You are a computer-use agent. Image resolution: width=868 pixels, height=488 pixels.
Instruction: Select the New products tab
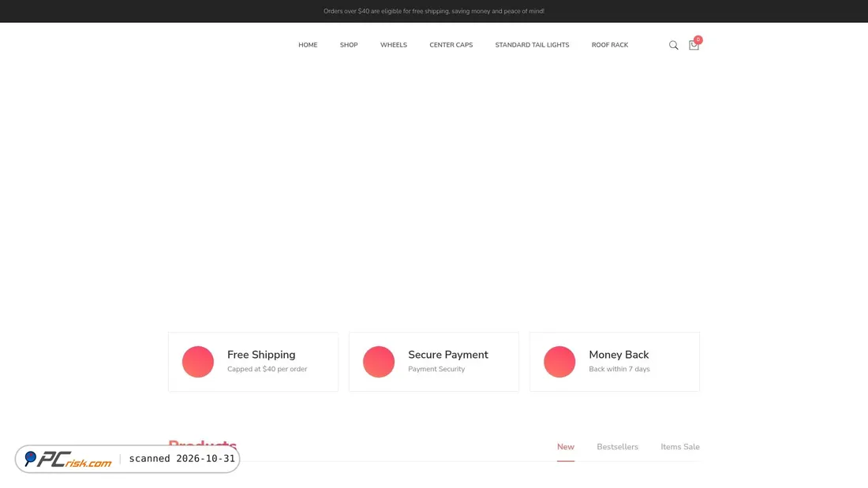pos(565,447)
